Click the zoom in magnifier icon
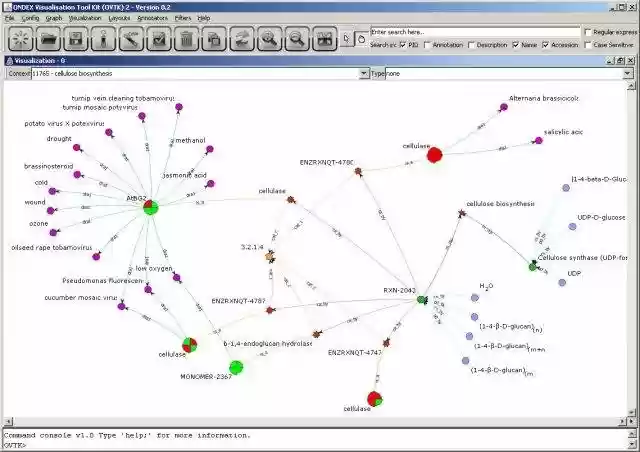Screen dimensions: 640x452 [269, 39]
